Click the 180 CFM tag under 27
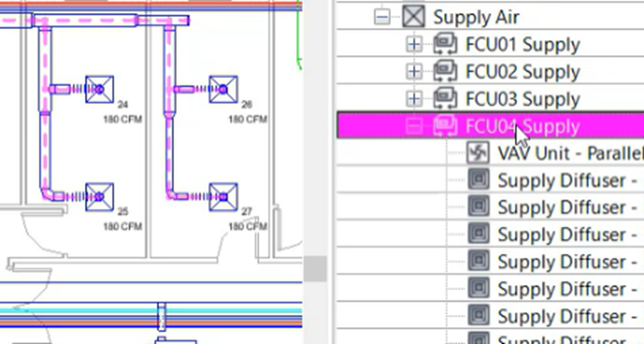644x344 pixels. click(x=248, y=227)
